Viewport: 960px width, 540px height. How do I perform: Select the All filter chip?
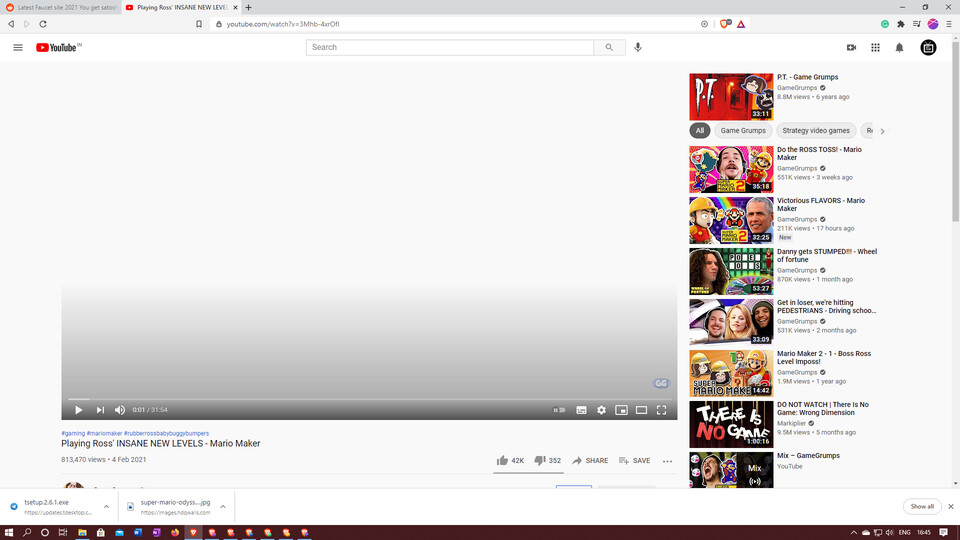[700, 130]
